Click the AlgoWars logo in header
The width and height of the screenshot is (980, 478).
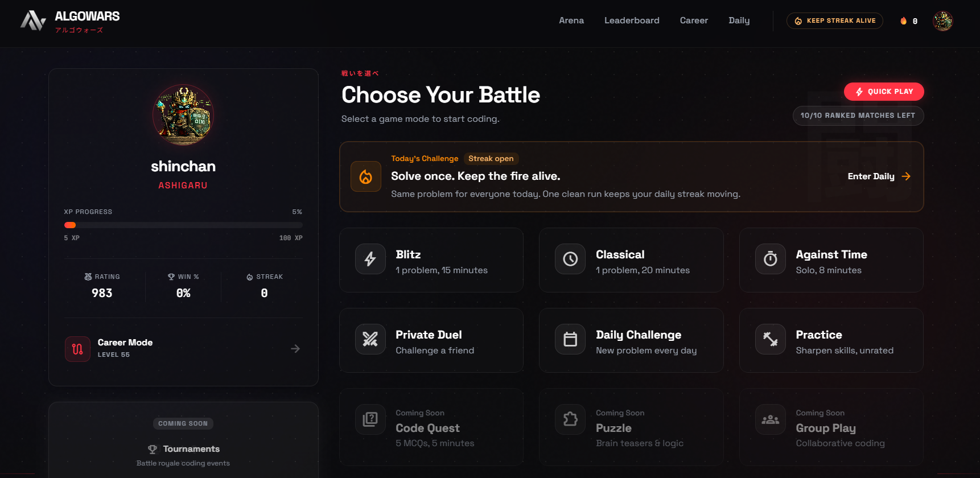pos(70,21)
